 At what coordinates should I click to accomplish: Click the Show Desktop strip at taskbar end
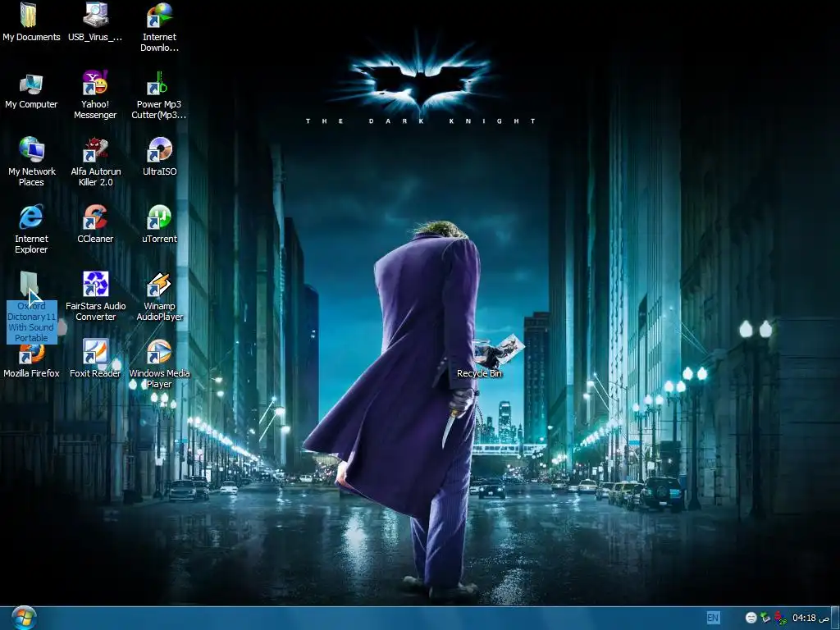click(835, 619)
